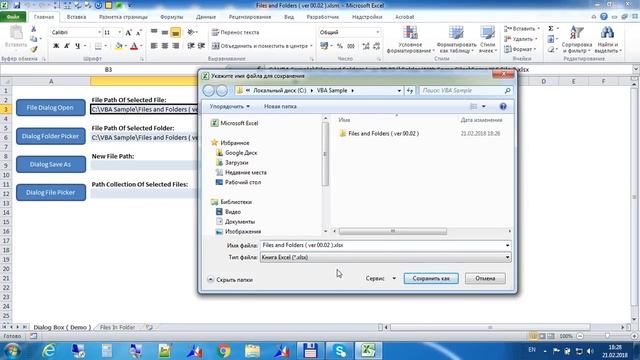Click the Dialog Folder Picker button
The height and width of the screenshot is (360, 640).
click(x=51, y=136)
